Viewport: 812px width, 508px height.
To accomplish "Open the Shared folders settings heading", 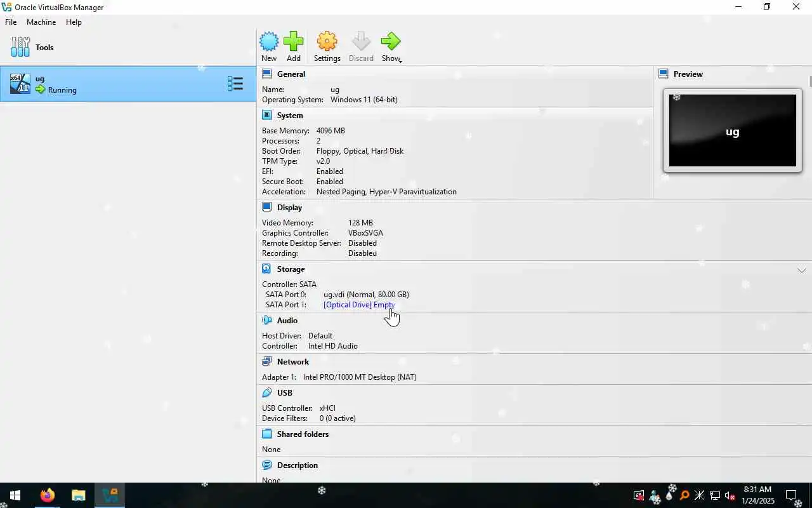I will coord(303,434).
